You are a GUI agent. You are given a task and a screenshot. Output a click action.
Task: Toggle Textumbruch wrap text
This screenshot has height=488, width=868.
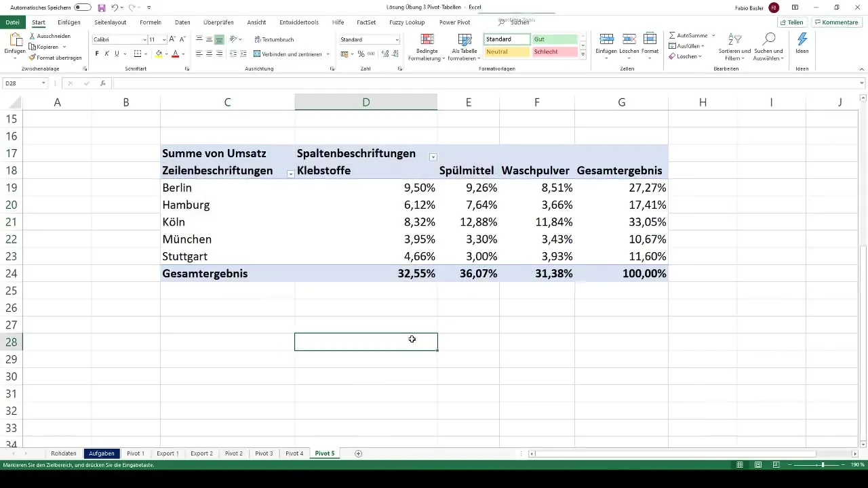click(x=274, y=40)
